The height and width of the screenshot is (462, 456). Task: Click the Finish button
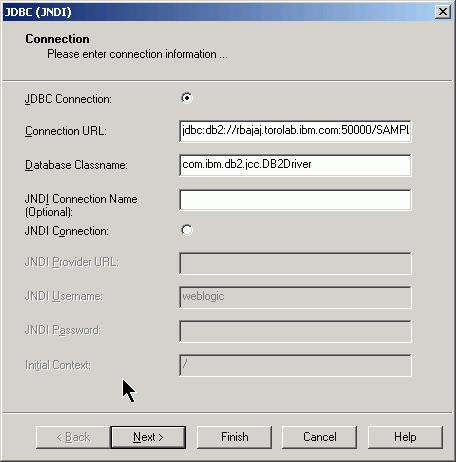[x=234, y=437]
